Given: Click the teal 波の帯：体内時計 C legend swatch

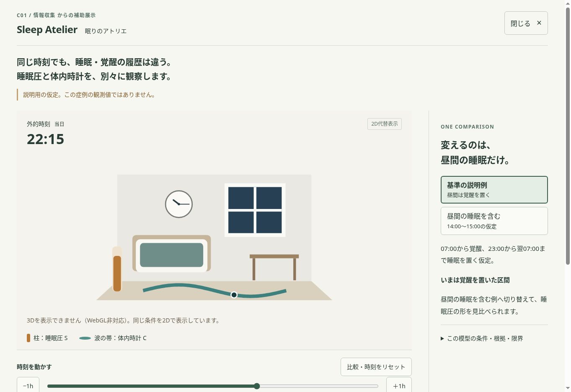Looking at the screenshot, I should (x=85, y=338).
